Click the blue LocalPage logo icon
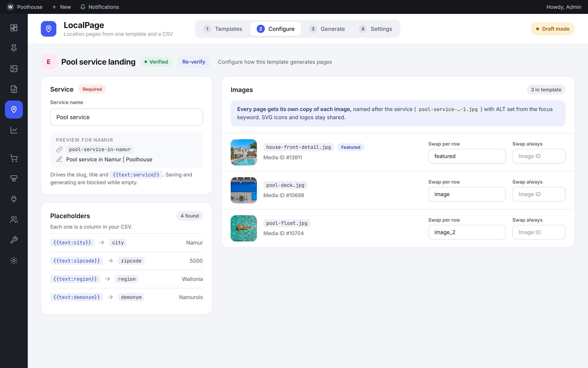This screenshot has width=588, height=368. point(49,29)
